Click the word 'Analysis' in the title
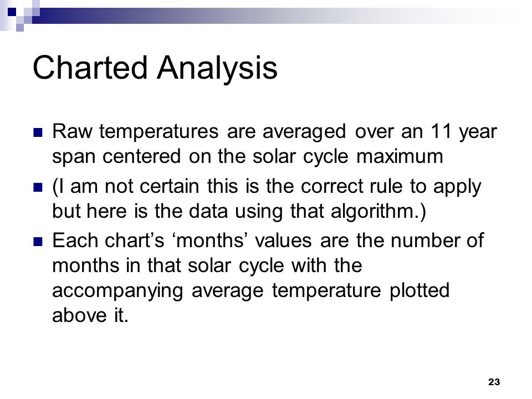The image size is (532, 399). 217,69
